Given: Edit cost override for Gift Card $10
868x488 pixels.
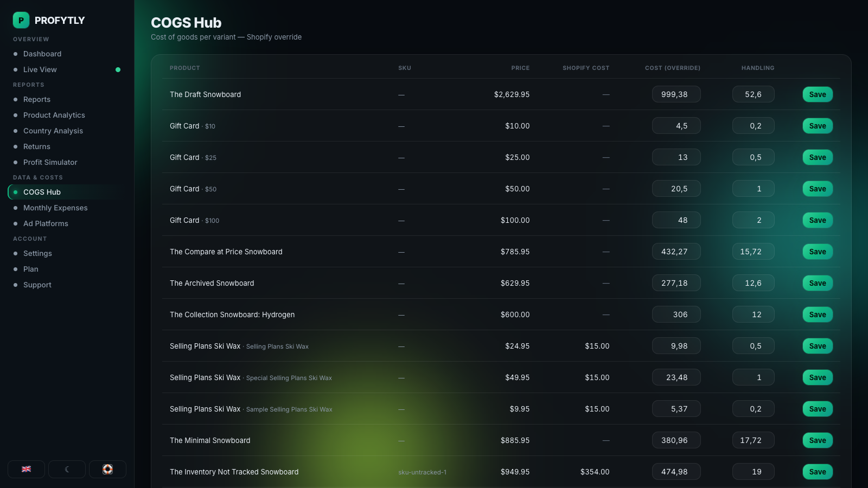Looking at the screenshot, I should pyautogui.click(x=676, y=126).
